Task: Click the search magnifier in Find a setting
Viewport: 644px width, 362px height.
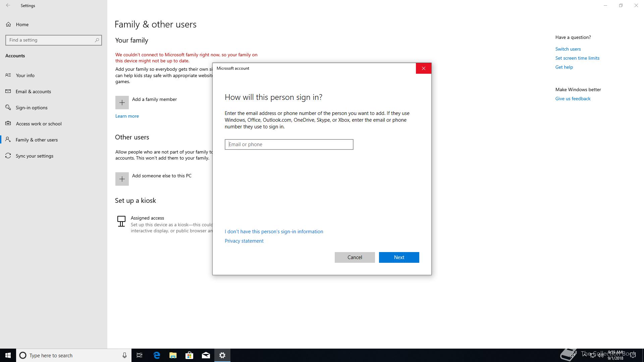Action: pos(97,40)
